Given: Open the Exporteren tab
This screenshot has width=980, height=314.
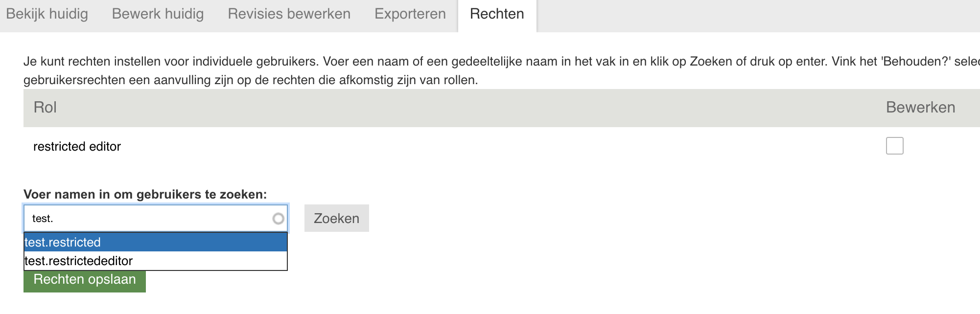Looking at the screenshot, I should click(x=410, y=14).
